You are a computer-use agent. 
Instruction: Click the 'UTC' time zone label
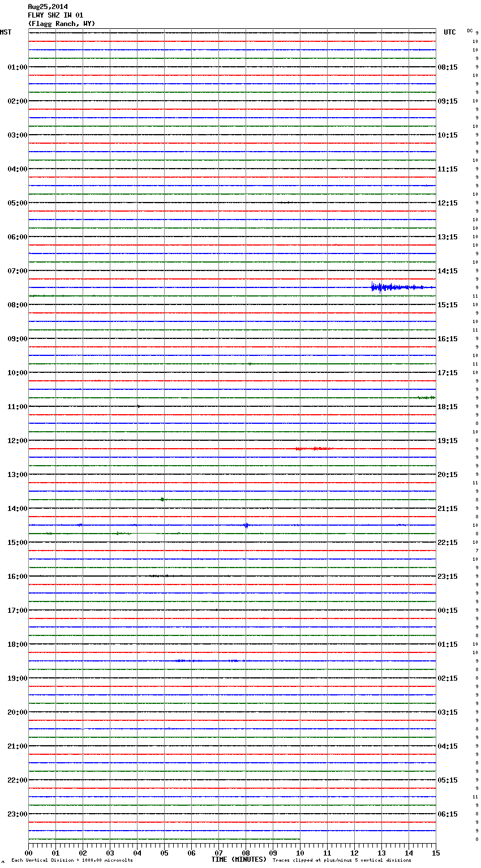449,32
